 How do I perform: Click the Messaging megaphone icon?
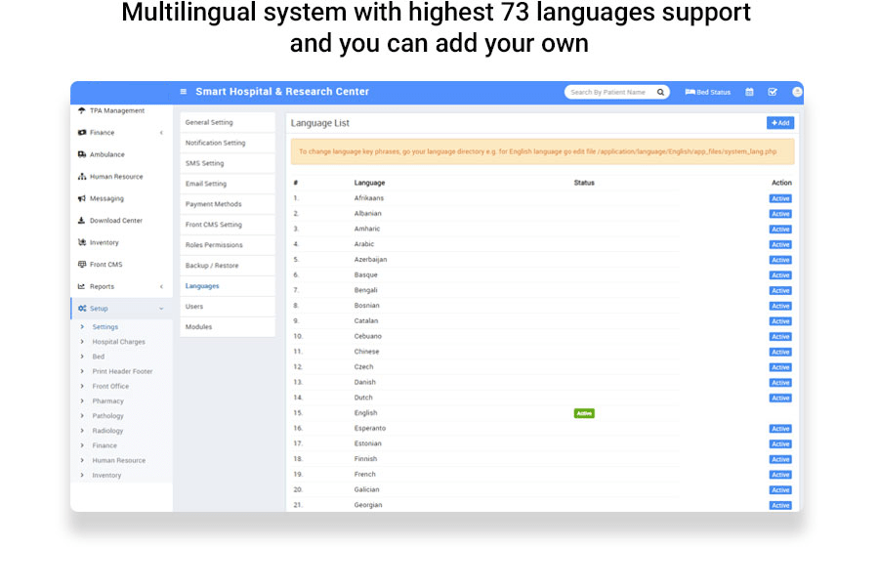82,198
